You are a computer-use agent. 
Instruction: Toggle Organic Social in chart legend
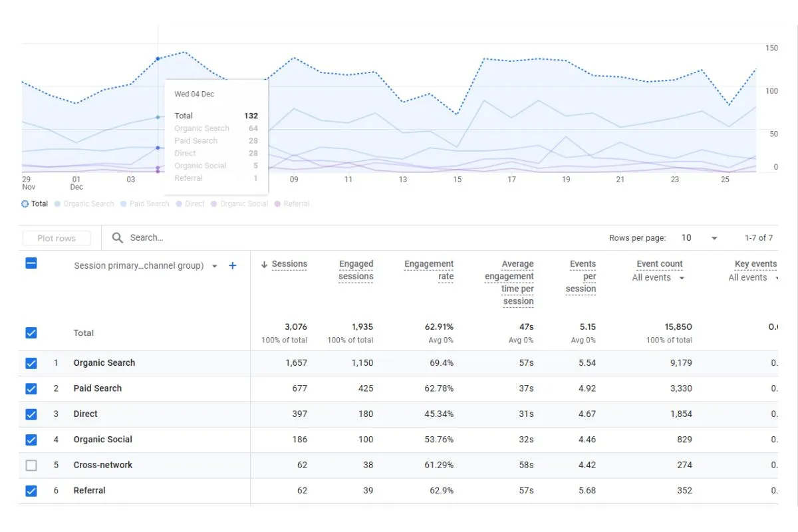click(239, 203)
